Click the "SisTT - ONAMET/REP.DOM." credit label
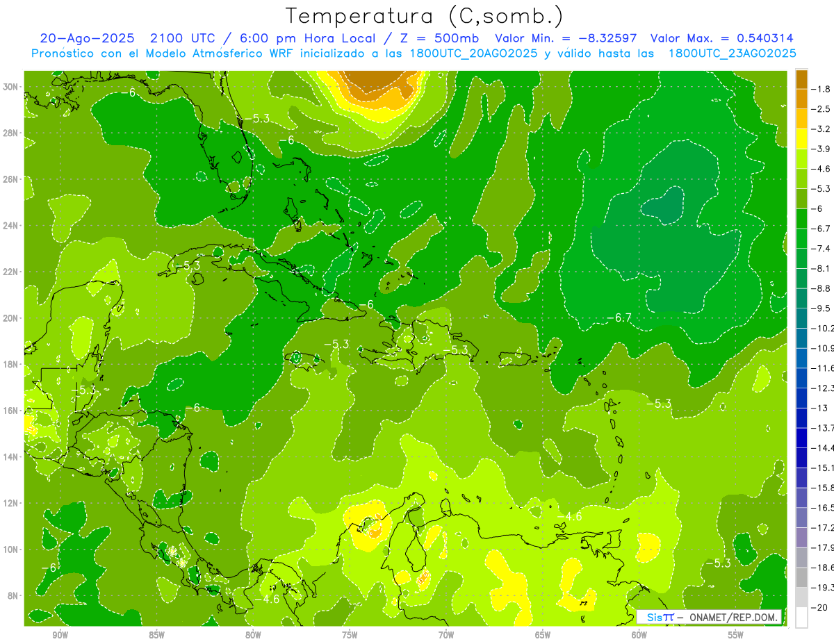834x644 pixels. [x=710, y=617]
